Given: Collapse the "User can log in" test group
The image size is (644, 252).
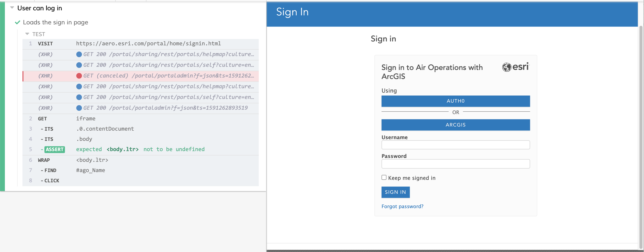Looking at the screenshot, I should click(11, 8).
